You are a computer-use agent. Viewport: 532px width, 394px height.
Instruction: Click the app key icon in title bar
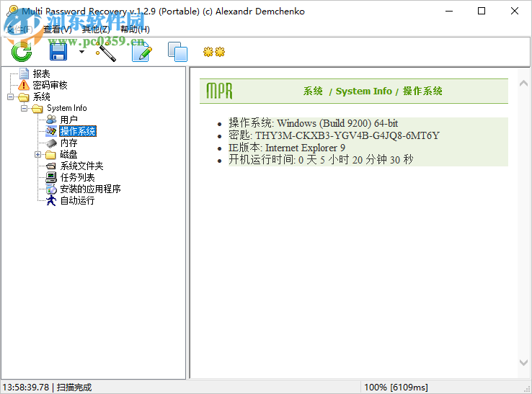(x=12, y=12)
